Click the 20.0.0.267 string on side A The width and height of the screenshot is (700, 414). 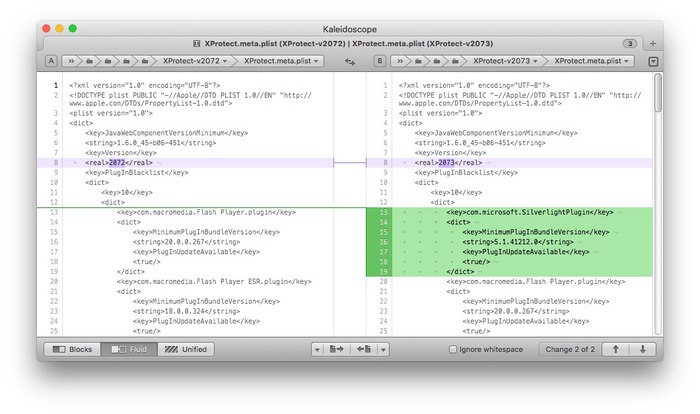[186, 242]
